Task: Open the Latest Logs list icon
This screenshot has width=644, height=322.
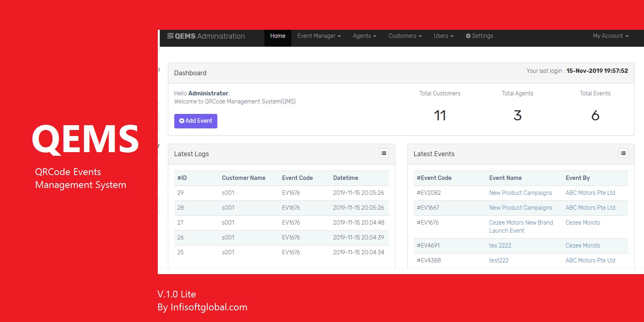Action: [384, 153]
